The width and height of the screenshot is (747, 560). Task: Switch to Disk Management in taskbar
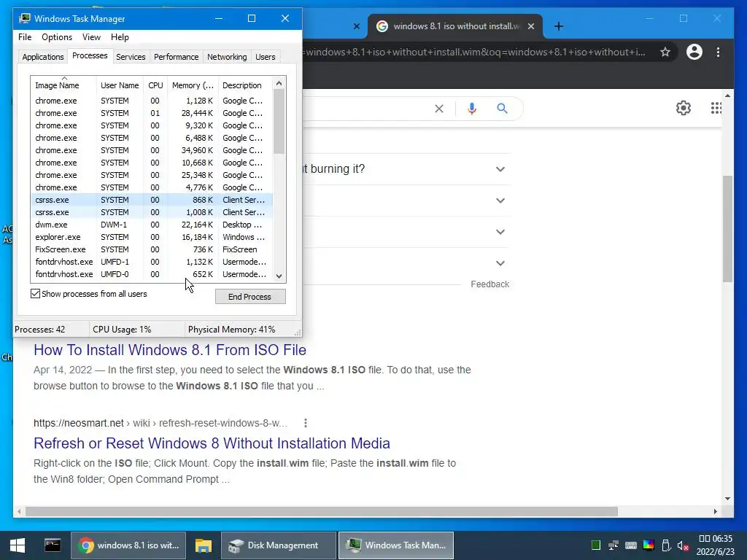[278, 545]
